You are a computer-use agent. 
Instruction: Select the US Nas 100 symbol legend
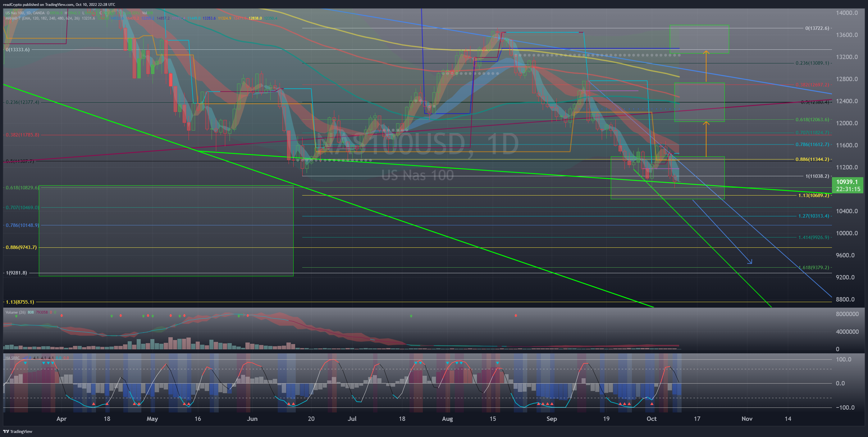[x=25, y=13]
